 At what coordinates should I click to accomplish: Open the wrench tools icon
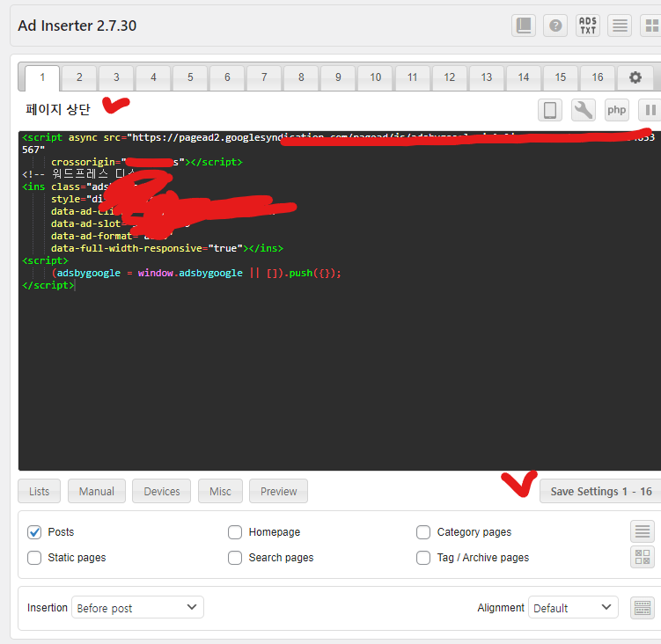point(584,111)
